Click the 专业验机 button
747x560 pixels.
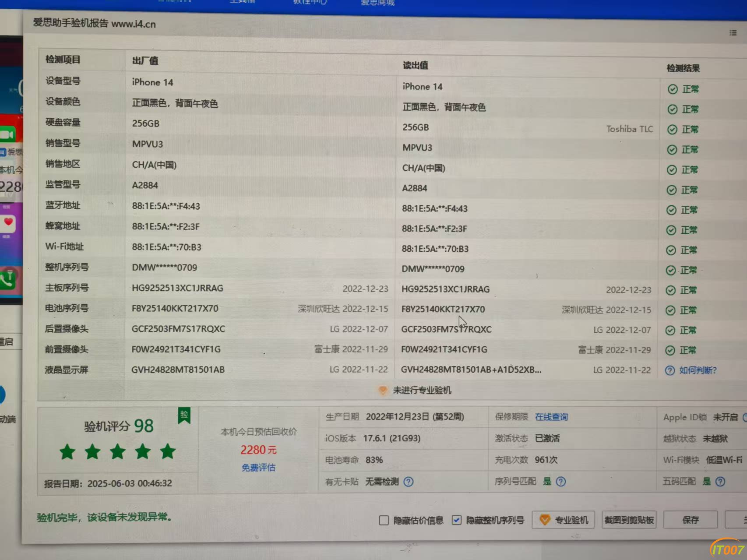click(564, 520)
